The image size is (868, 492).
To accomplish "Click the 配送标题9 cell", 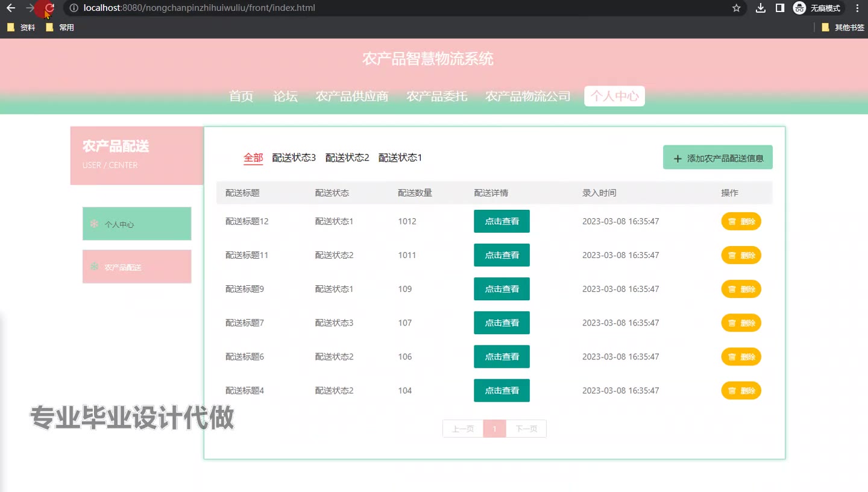I will 245,289.
